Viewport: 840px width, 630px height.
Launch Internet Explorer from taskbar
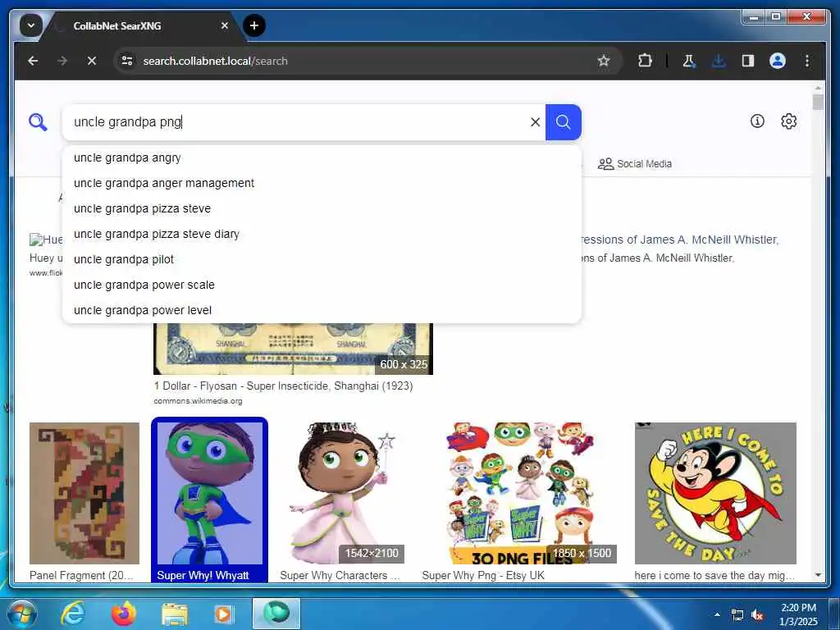click(x=72, y=614)
